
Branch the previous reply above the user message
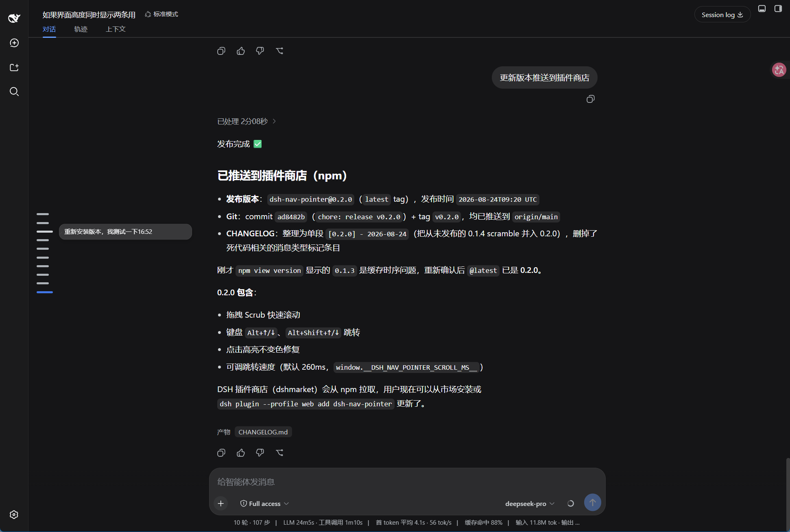[x=279, y=51]
